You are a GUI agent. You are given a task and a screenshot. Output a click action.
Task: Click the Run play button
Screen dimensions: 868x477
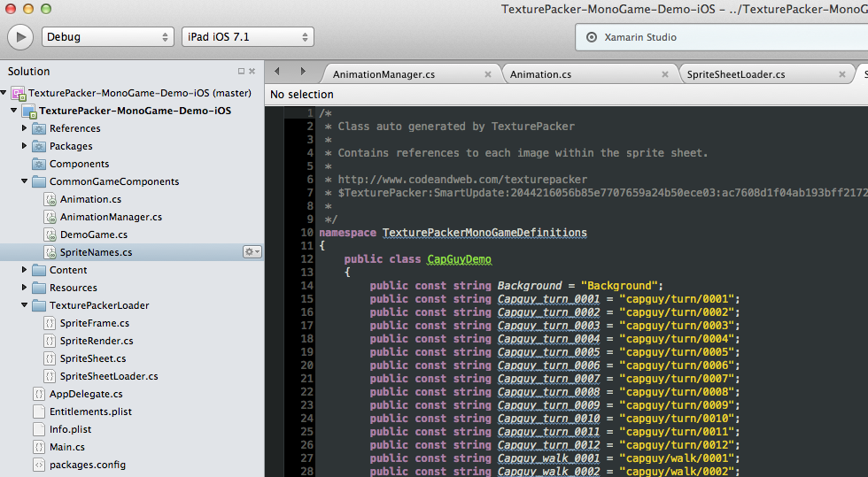[x=20, y=37]
